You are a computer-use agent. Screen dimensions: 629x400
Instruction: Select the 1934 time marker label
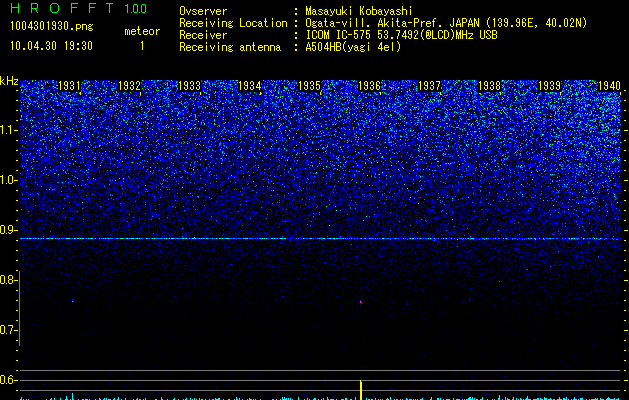(x=250, y=86)
